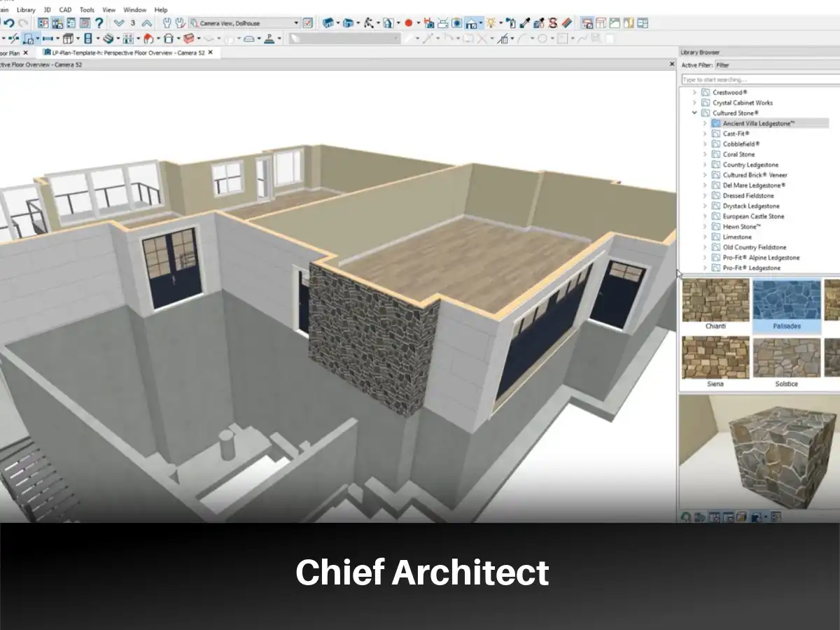Select the red framing box tool
The width and height of the screenshot is (840, 630).
[x=188, y=38]
